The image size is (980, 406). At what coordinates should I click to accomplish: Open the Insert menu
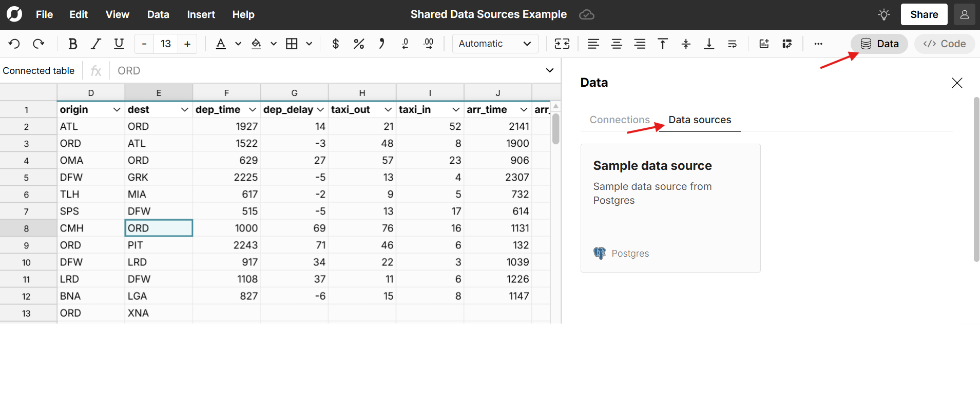pos(201,14)
